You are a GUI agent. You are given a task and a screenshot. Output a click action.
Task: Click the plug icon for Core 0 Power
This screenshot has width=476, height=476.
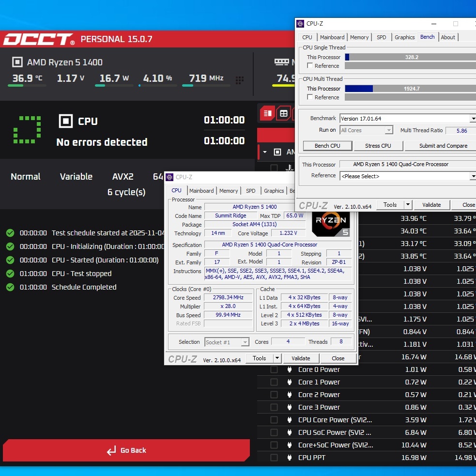289,369
